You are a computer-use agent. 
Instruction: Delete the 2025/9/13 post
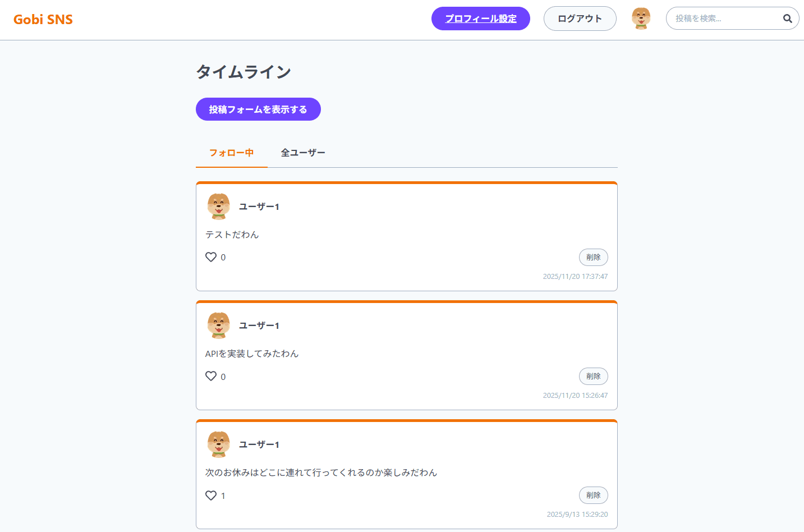(x=593, y=495)
